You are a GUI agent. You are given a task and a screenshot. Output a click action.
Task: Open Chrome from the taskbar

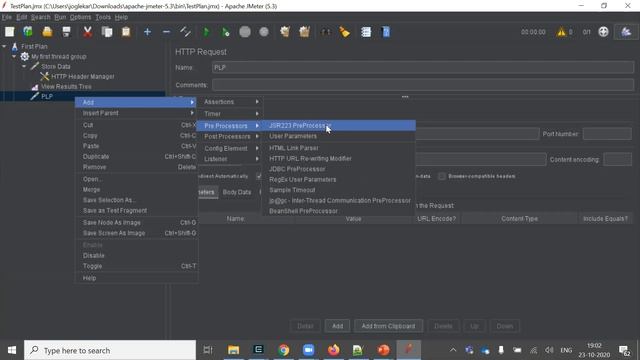click(x=284, y=350)
